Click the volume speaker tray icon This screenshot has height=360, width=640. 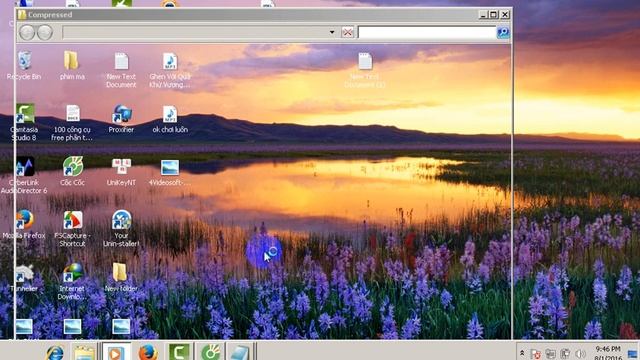(580, 354)
